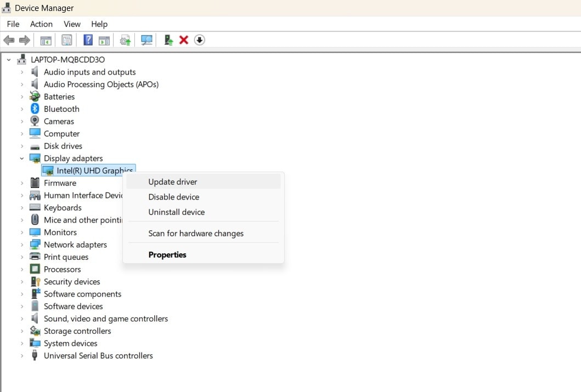The width and height of the screenshot is (581, 392).
Task: Click the Enable device toolbar icon
Action: click(168, 40)
